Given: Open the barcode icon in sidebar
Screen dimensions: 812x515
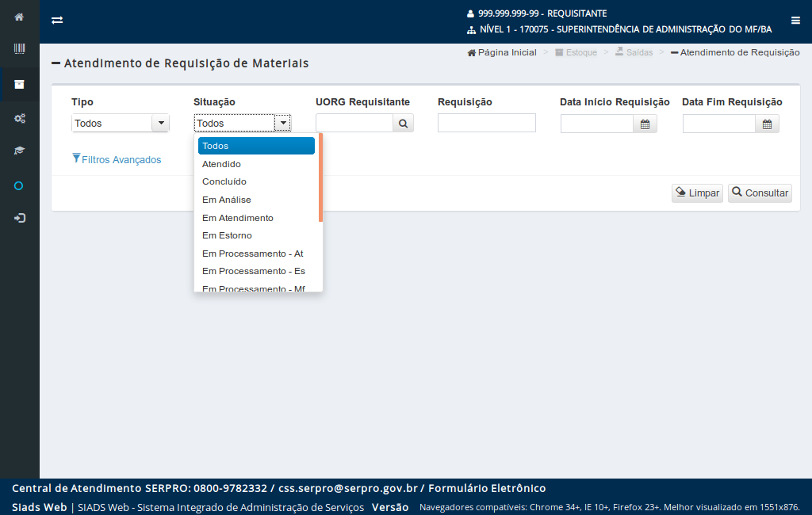Looking at the screenshot, I should click(x=19, y=48).
